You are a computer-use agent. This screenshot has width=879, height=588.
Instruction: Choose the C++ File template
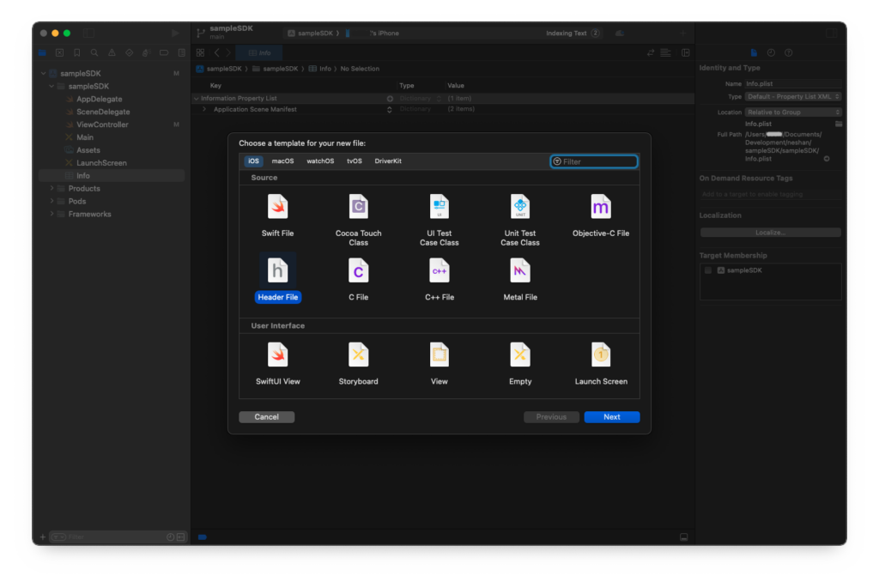click(439, 271)
